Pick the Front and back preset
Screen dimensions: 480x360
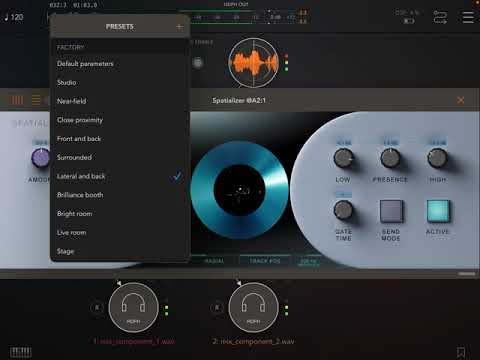[120, 139]
